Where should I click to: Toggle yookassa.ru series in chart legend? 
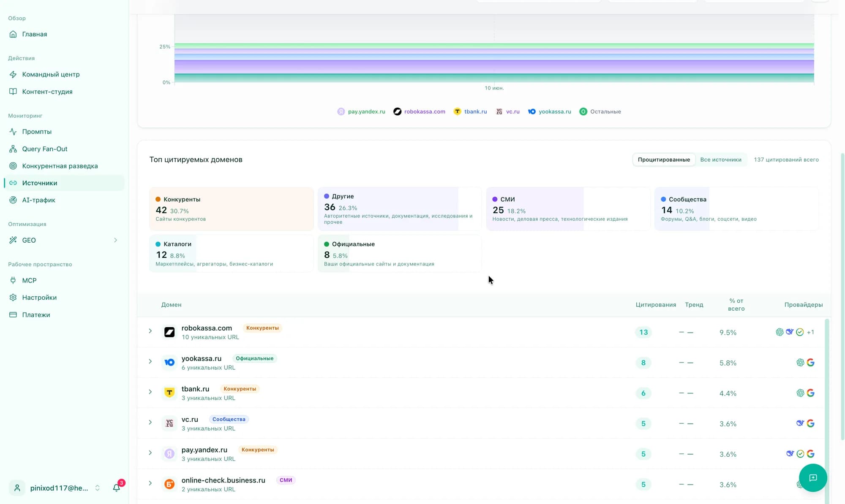point(549,111)
